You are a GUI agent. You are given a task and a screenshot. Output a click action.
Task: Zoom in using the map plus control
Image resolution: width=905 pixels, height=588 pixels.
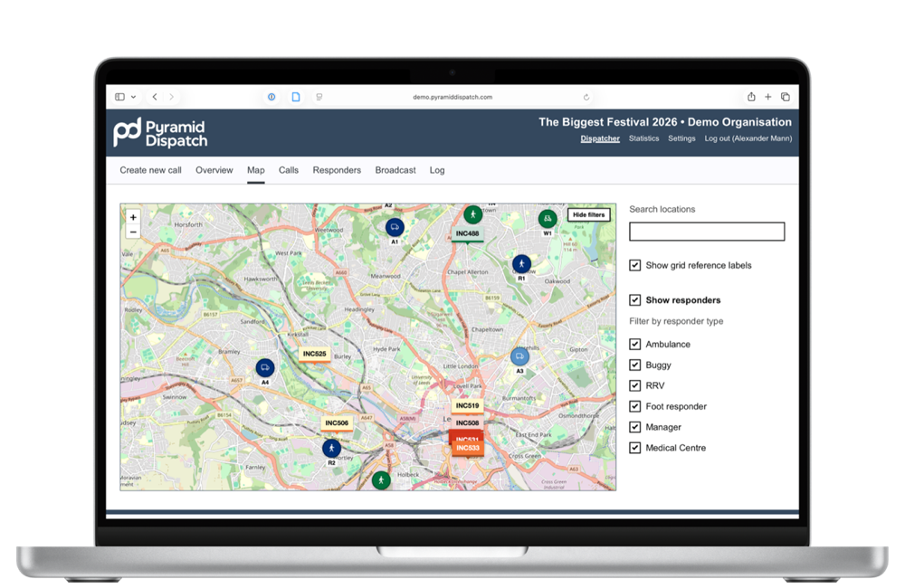[x=132, y=217]
